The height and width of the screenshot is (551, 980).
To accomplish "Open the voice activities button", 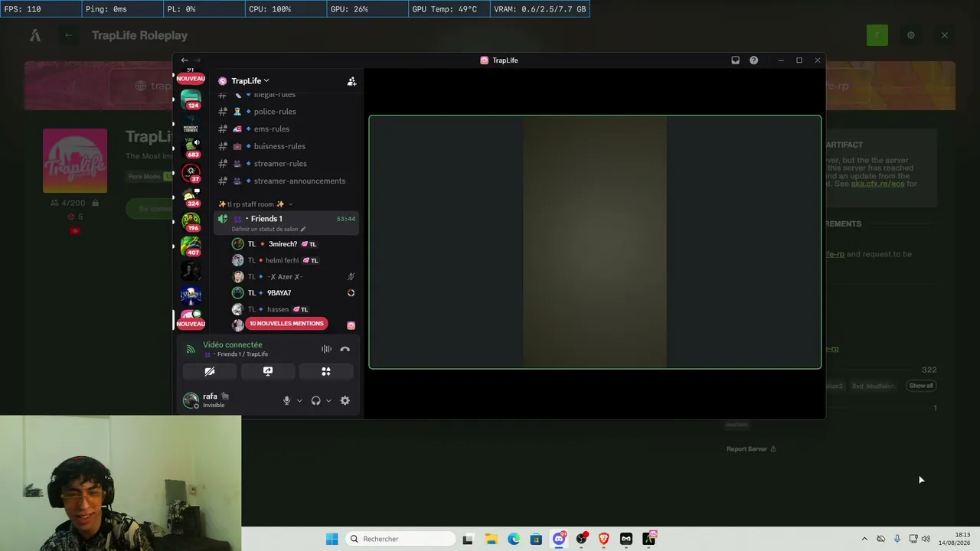I will 326,371.
